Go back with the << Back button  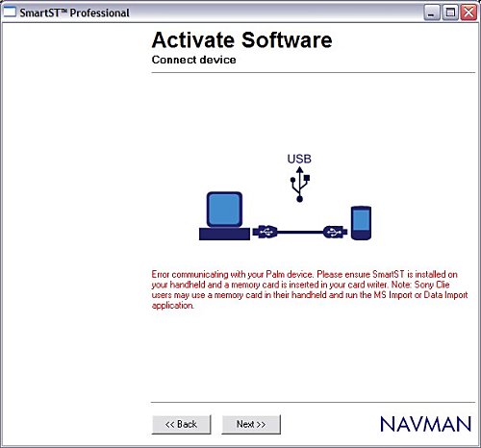coord(181,424)
